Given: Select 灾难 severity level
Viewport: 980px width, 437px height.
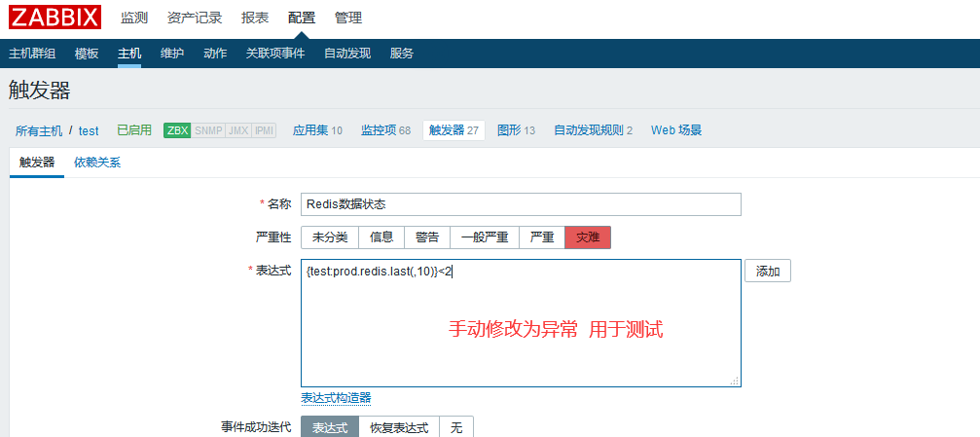Looking at the screenshot, I should pyautogui.click(x=588, y=237).
